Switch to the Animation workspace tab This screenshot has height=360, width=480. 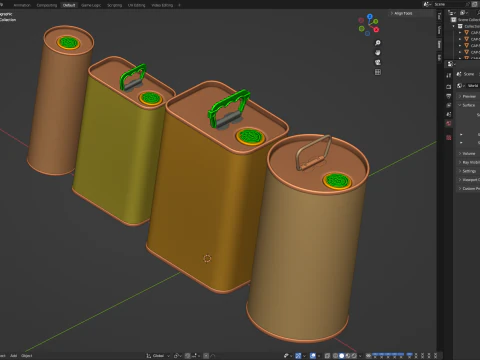(22, 5)
